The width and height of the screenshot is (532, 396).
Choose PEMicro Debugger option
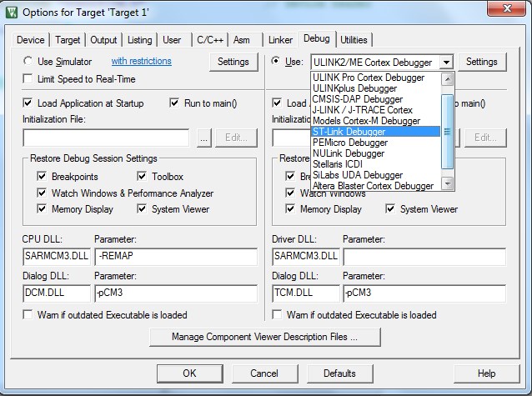tap(375, 143)
